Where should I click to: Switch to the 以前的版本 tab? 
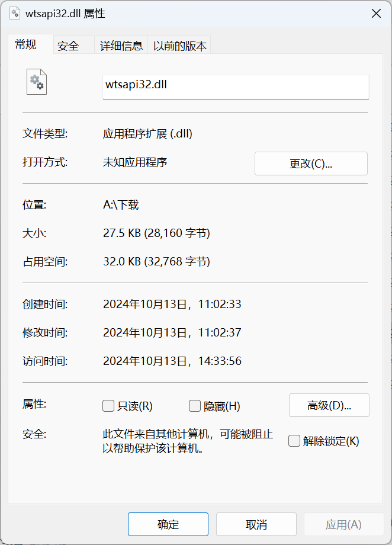click(x=179, y=46)
